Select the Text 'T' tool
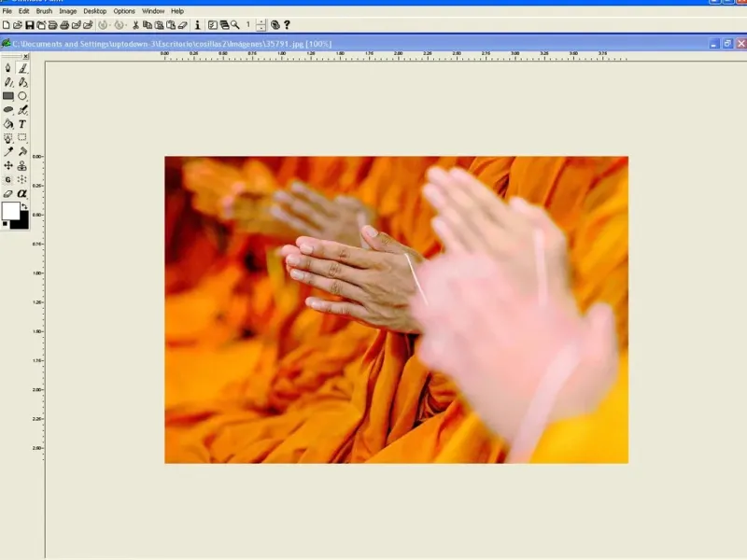747x560 pixels. (22, 124)
